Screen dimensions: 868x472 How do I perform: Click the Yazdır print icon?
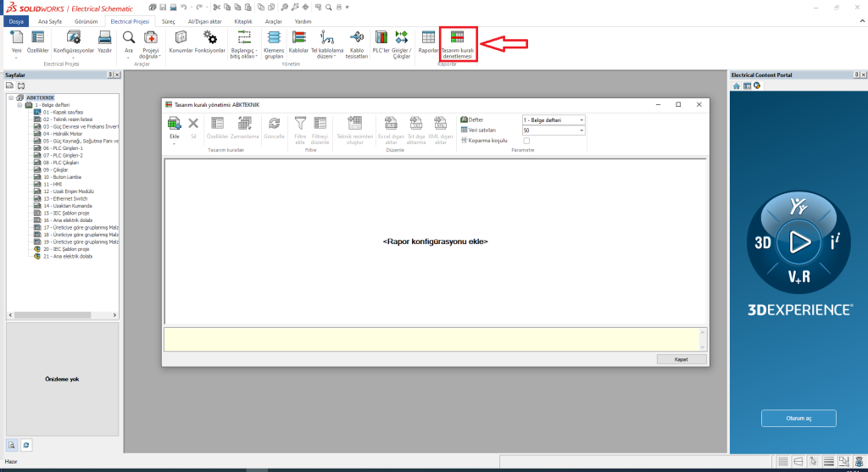pyautogui.click(x=104, y=37)
